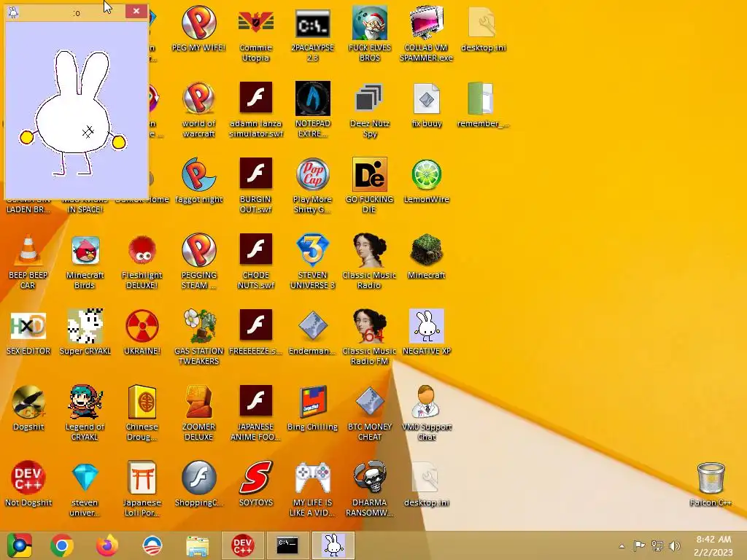
Task: Open the FREEEEEZE.s... flash file
Action: 256,326
